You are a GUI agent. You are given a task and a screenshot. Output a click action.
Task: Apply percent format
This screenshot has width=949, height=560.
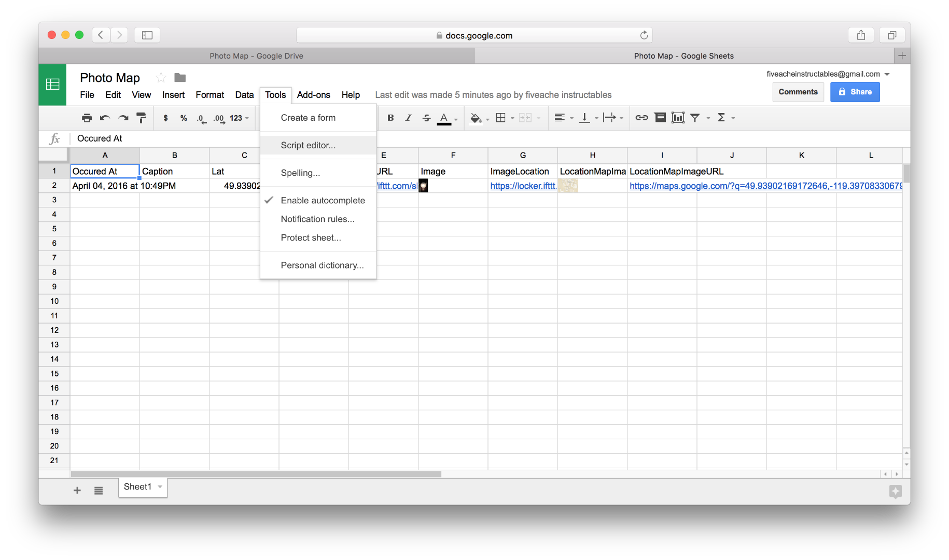(183, 118)
